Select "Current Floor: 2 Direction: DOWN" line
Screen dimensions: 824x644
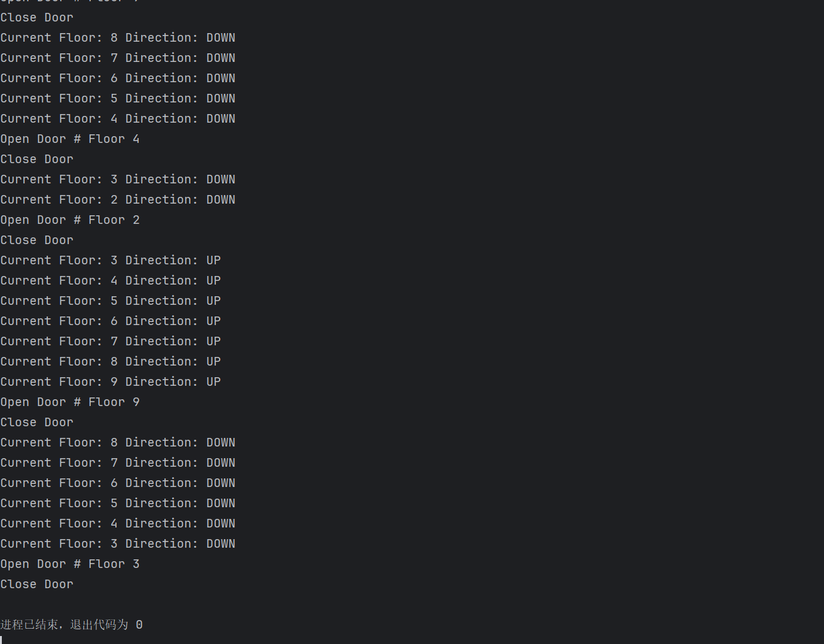[x=118, y=200]
